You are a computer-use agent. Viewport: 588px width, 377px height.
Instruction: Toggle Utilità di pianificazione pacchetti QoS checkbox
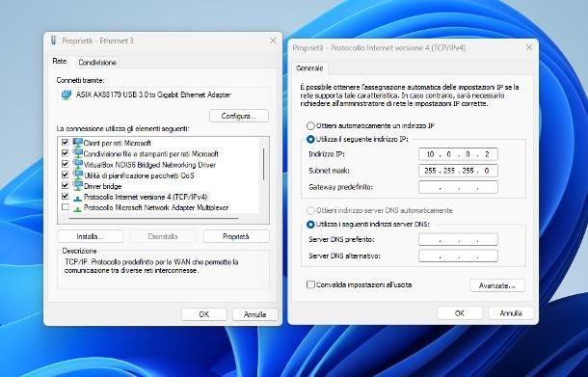(66, 175)
